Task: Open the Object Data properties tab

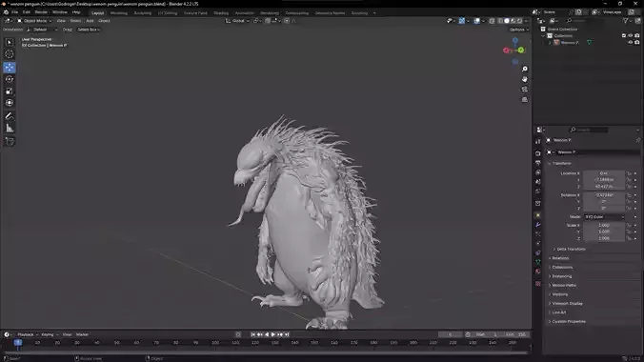Action: point(538,262)
